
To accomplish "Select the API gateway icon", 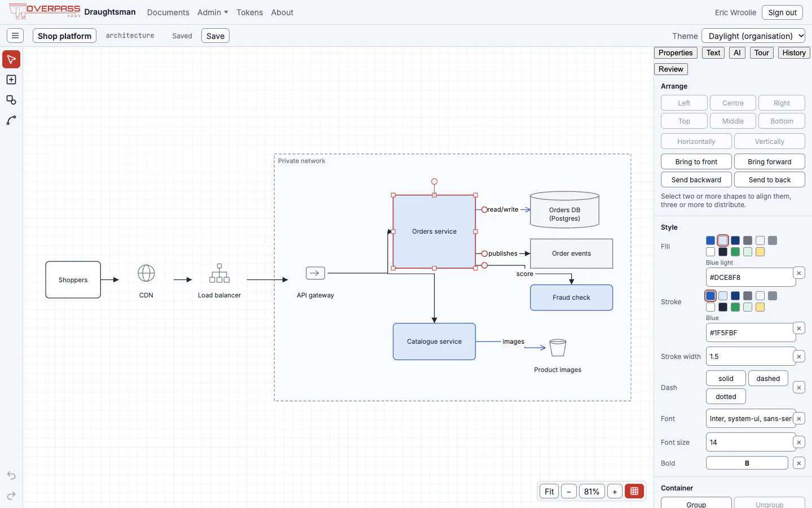I will tap(315, 273).
